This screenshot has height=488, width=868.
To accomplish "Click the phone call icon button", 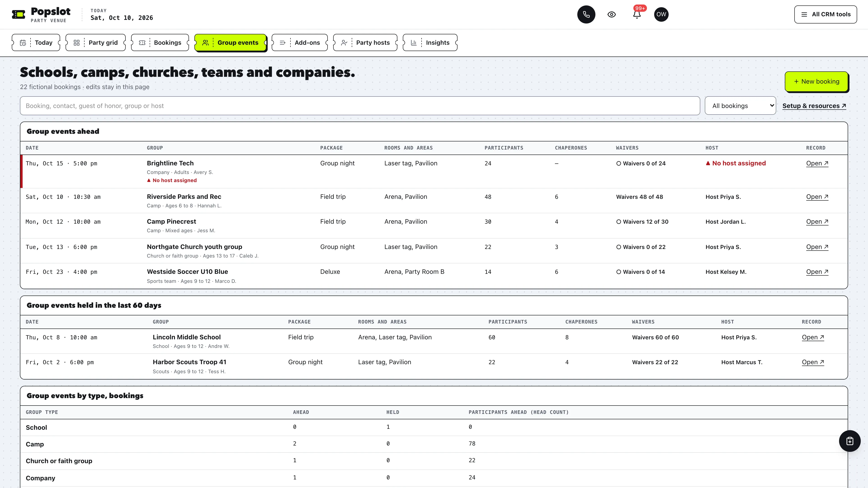I will [586, 14].
